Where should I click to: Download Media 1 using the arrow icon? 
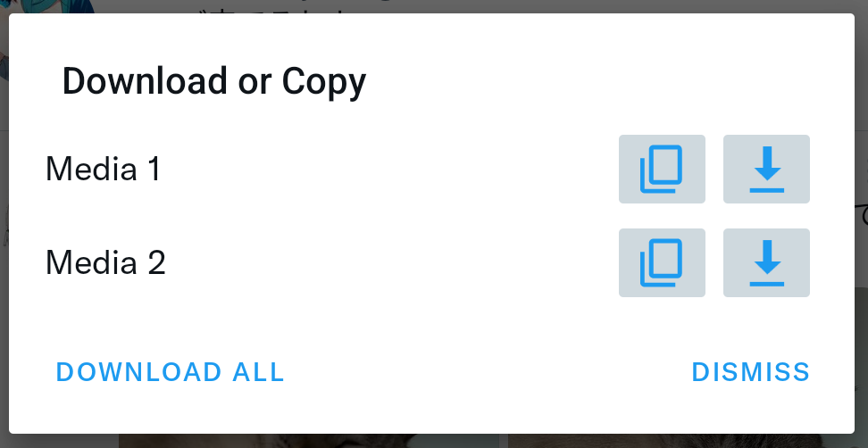pos(766,169)
